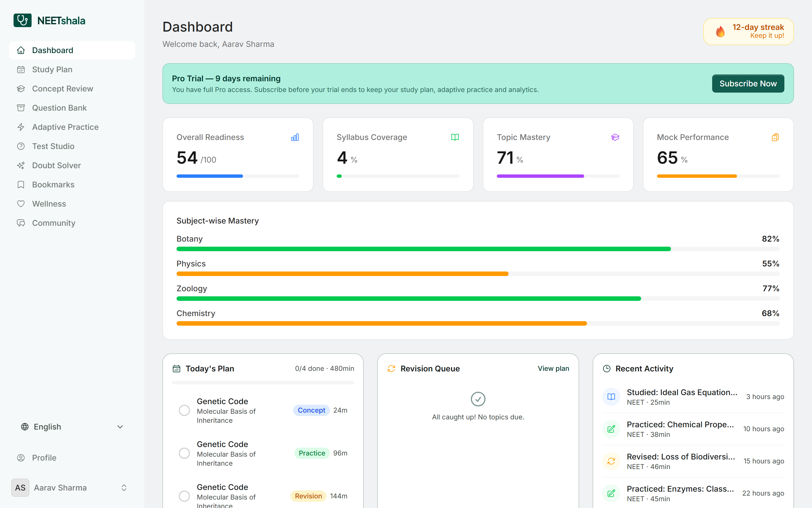Open the Bookmarks page
Viewport: 812px width, 508px height.
click(x=72, y=185)
